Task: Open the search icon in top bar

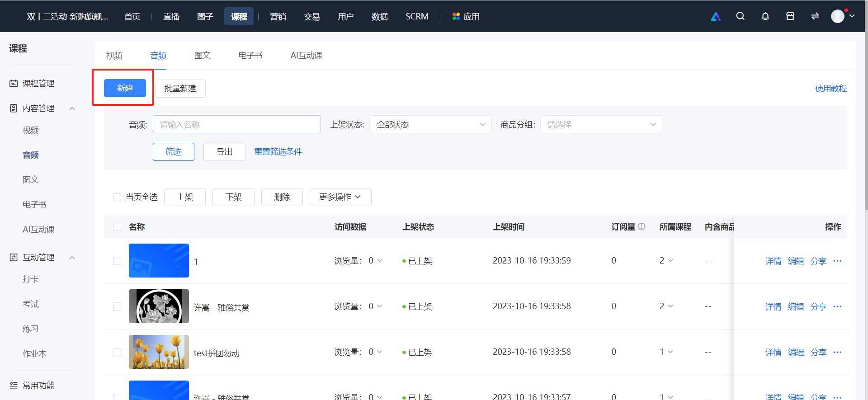Action: [x=740, y=16]
